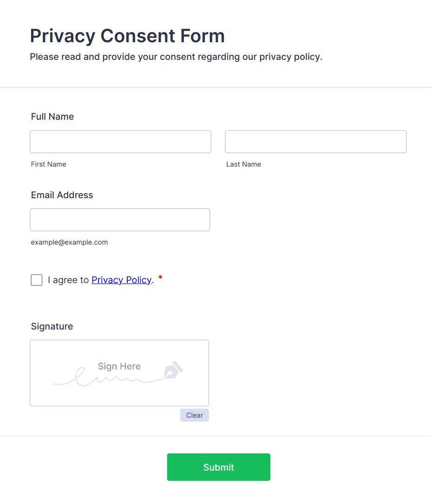The height and width of the screenshot is (504, 432).
Task: Click the pen nib icon in signature box
Action: tap(172, 370)
